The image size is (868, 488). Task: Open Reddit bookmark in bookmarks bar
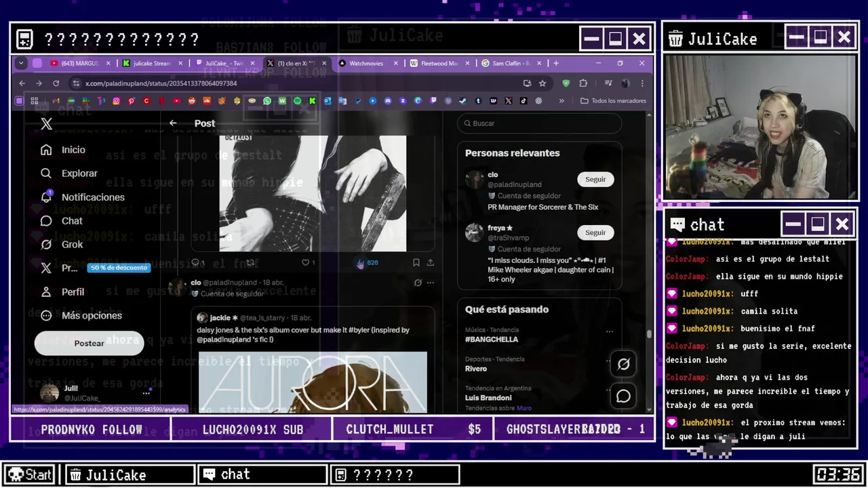[x=192, y=101]
